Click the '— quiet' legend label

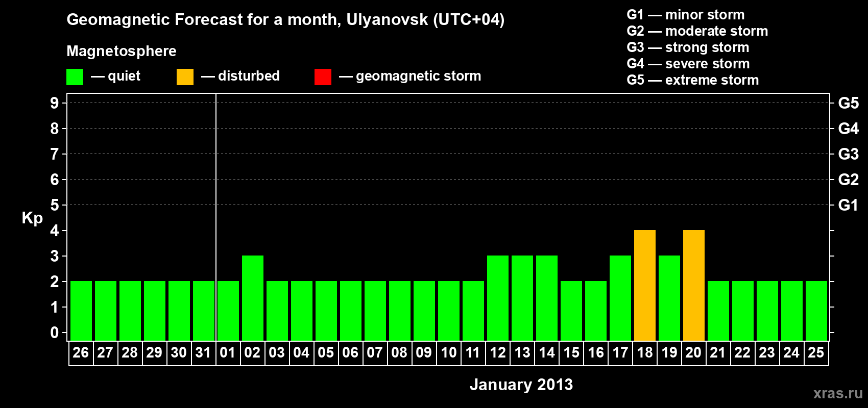[115, 76]
